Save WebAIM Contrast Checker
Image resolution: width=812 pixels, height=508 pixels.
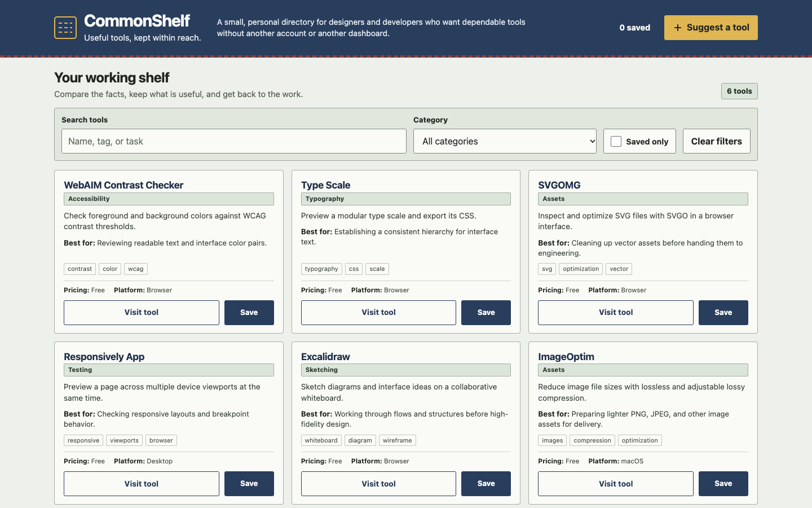249,313
